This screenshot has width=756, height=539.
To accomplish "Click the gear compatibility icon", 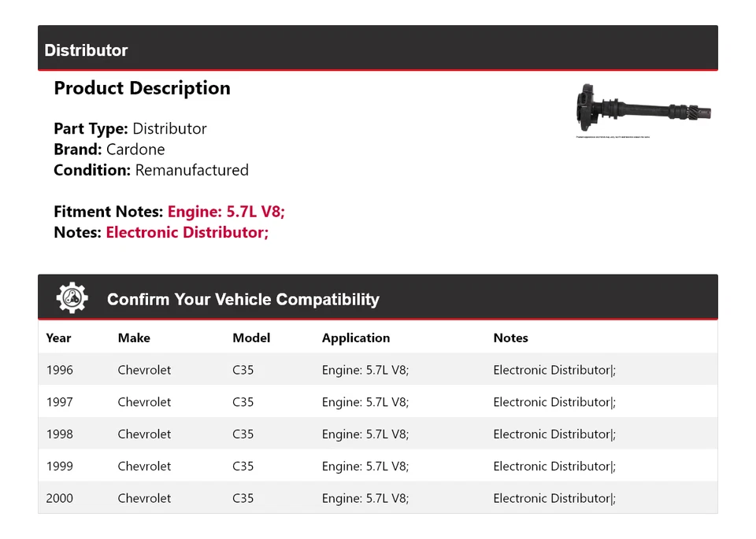I will (x=72, y=298).
